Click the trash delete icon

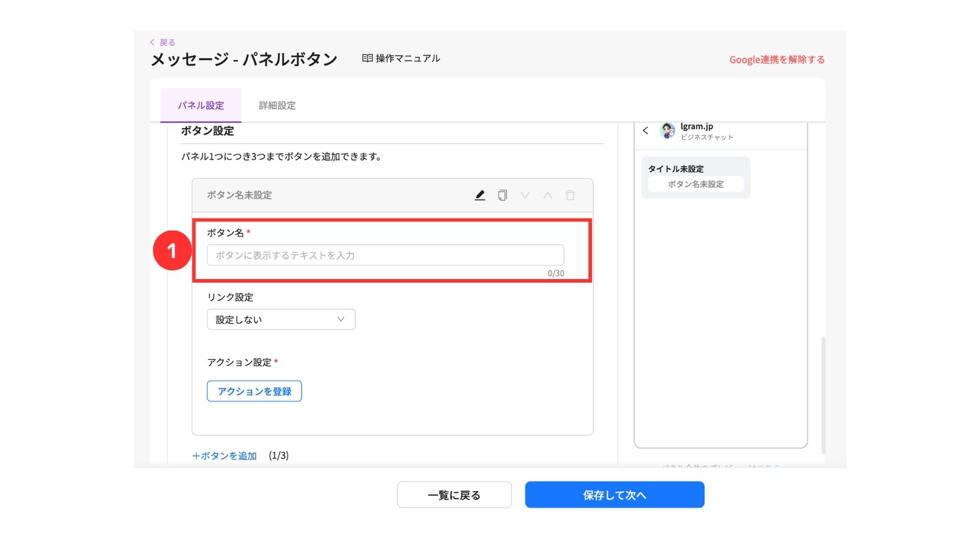[x=570, y=195]
